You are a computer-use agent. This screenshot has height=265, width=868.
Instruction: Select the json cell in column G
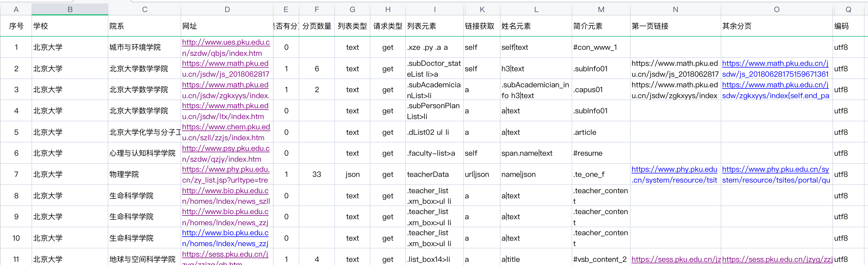(353, 175)
